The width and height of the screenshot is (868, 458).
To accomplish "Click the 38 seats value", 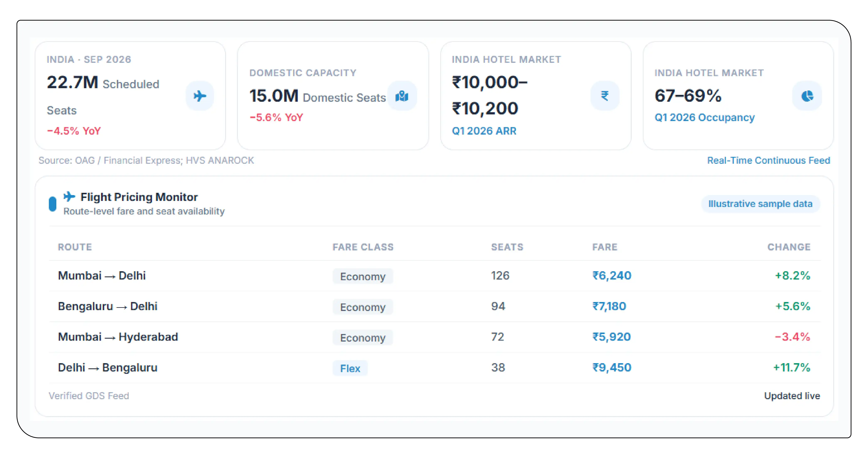I will (x=498, y=368).
